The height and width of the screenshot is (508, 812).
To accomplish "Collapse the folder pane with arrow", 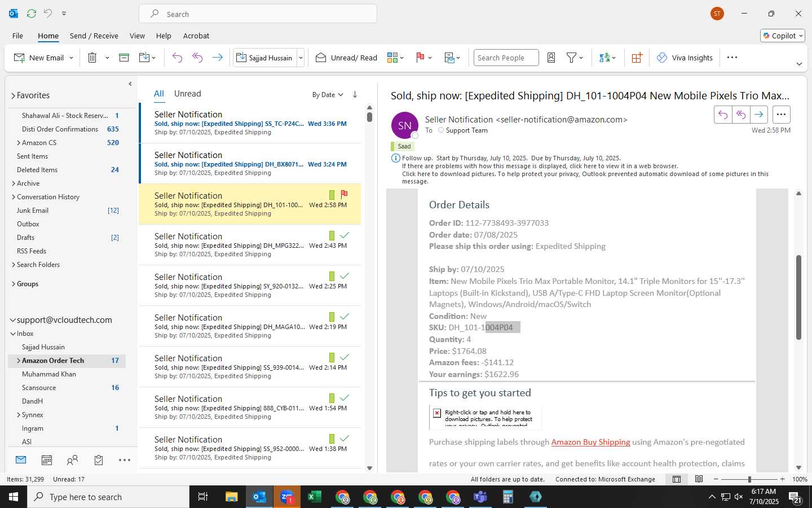I will (x=130, y=84).
